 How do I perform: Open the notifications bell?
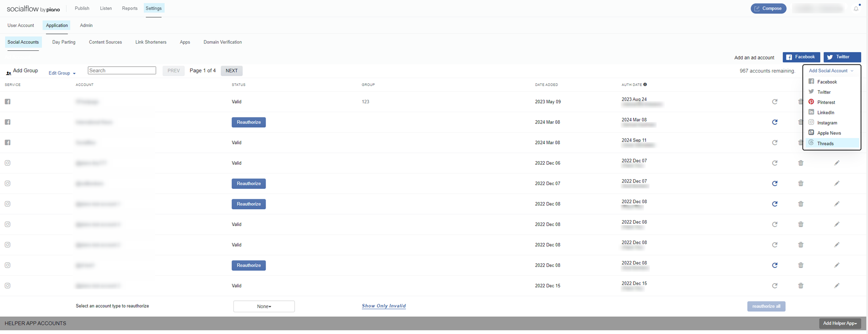coord(856,8)
